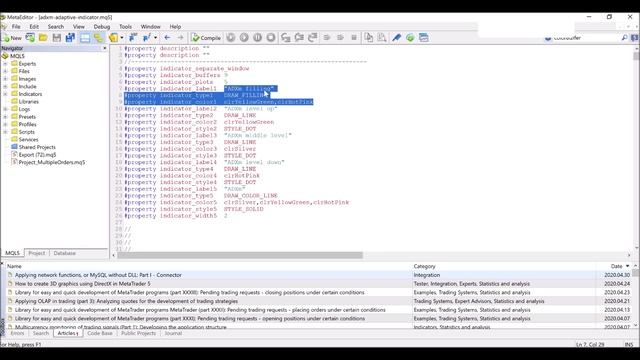
Task: Sort articles by the Category column header
Action: pos(424,266)
